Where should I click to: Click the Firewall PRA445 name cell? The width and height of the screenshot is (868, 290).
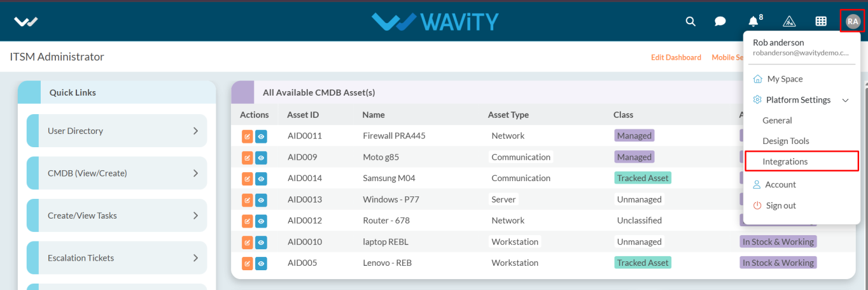pos(394,136)
